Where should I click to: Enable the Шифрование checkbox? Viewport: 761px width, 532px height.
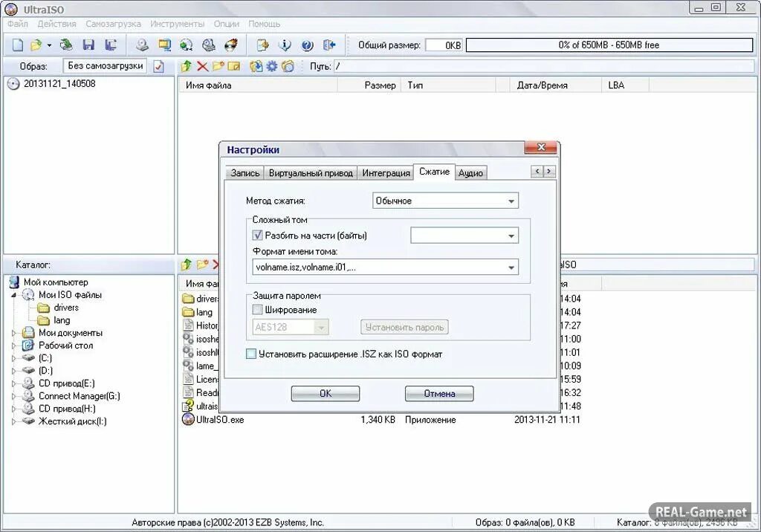258,310
